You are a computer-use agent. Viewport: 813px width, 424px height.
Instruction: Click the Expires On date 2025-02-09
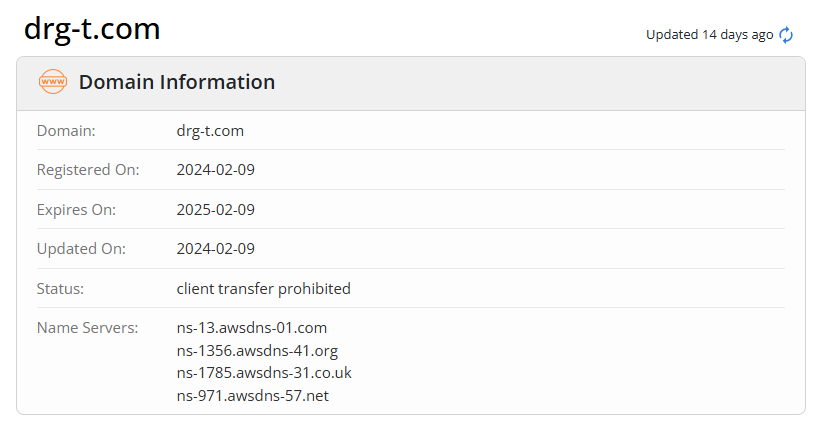tap(215, 210)
